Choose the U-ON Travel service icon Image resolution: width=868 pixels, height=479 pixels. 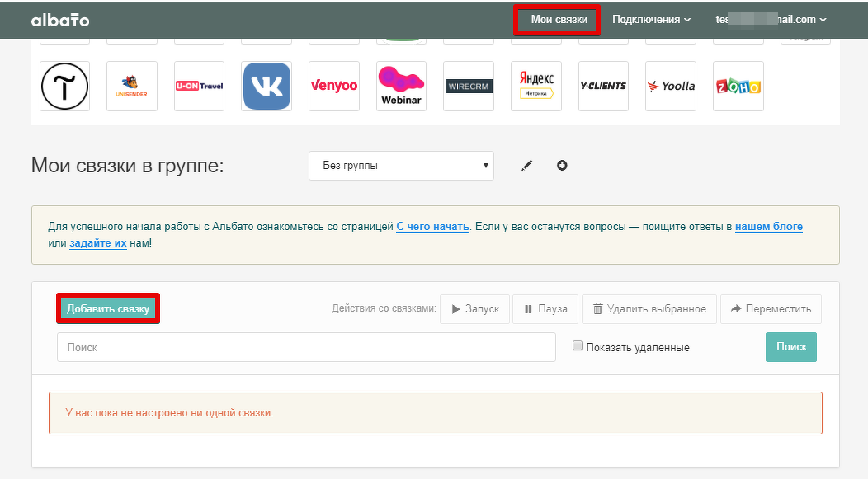[x=200, y=87]
